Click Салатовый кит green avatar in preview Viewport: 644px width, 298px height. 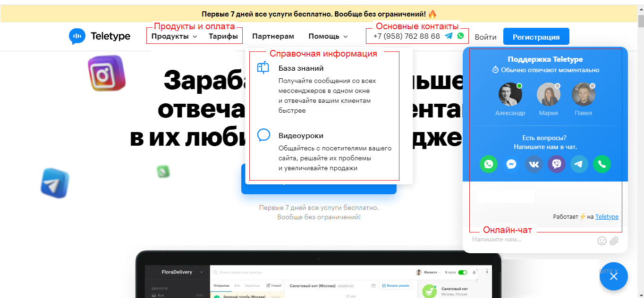tap(430, 291)
